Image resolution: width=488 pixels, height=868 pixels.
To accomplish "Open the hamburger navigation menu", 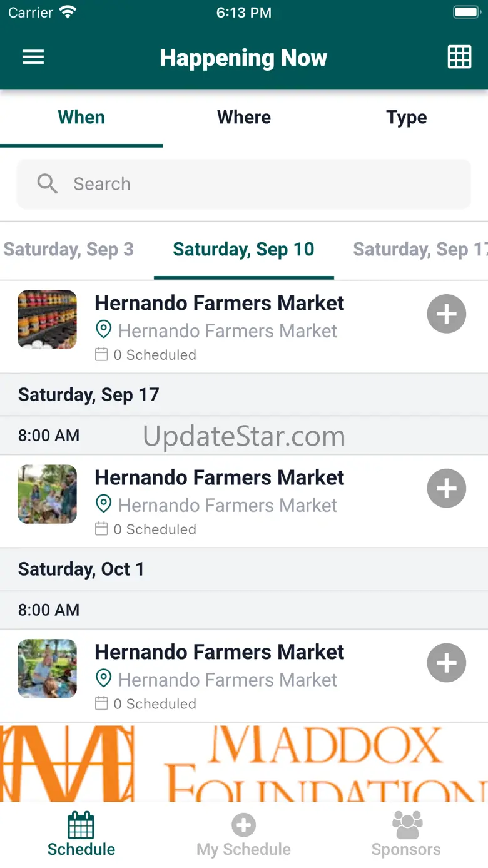I will pos(33,58).
